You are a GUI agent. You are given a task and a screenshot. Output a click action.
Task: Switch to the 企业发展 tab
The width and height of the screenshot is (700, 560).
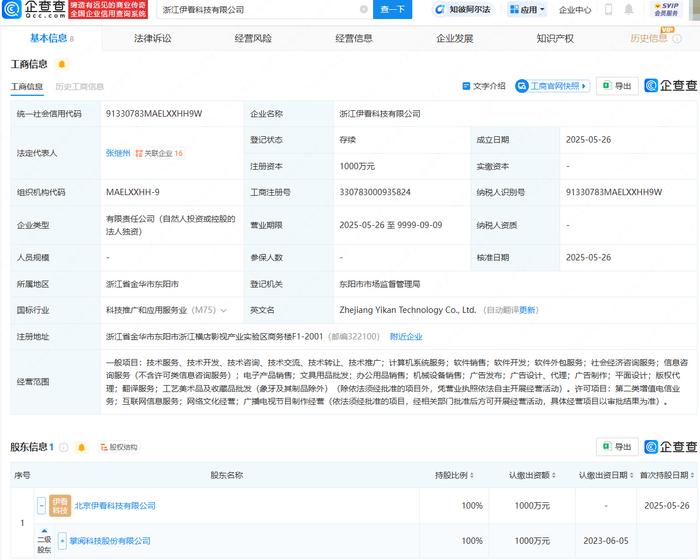(x=454, y=38)
